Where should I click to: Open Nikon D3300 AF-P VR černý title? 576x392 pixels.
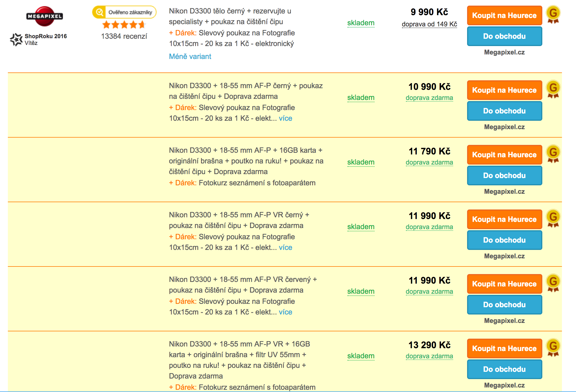pyautogui.click(x=239, y=220)
